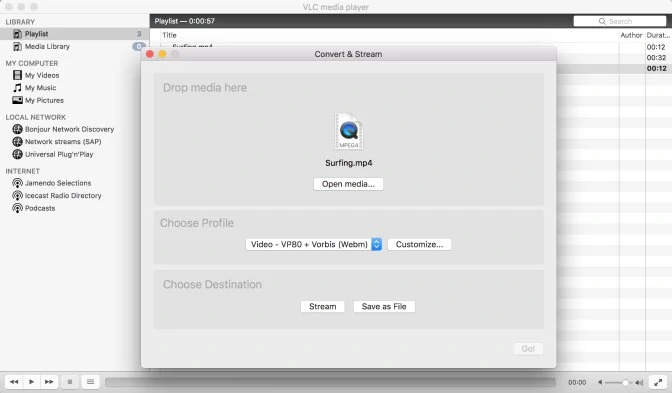Minimize the Convert & Stream window
Viewport: 672px width, 393px height.
click(162, 54)
